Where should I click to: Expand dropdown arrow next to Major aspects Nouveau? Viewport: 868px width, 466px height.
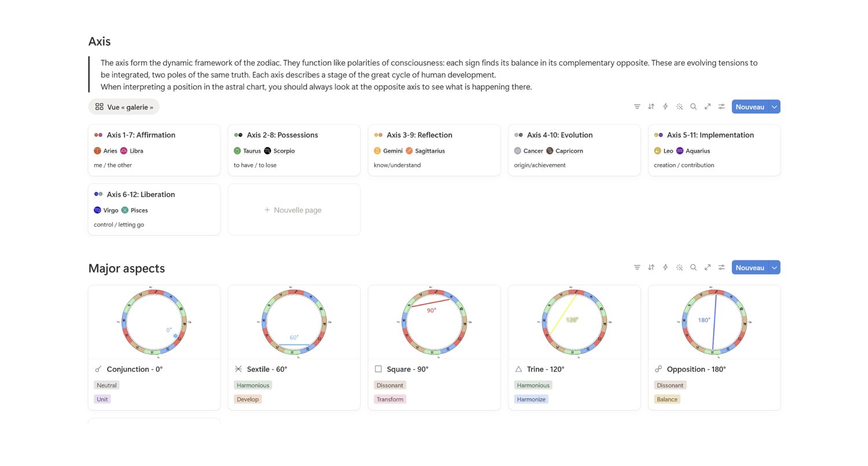pyautogui.click(x=774, y=267)
